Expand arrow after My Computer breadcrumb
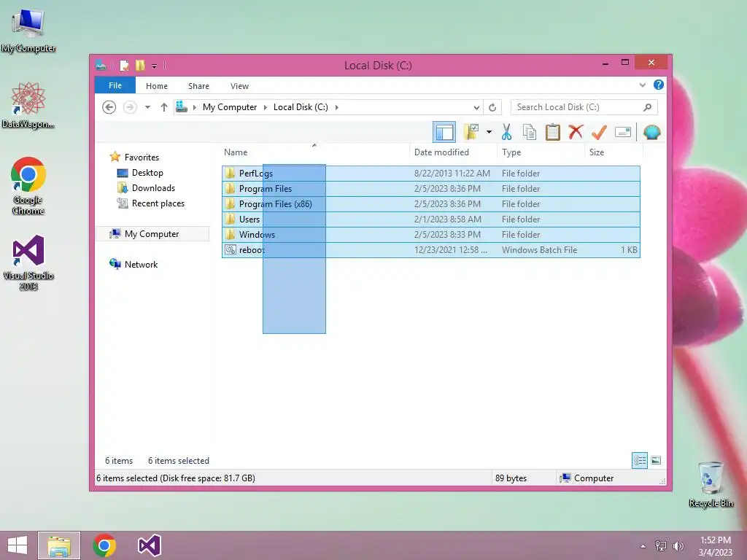Viewport: 747px width, 560px height. [x=266, y=107]
